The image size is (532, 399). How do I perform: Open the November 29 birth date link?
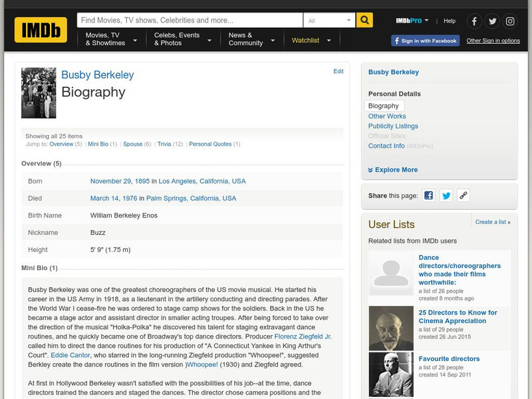[110, 181]
